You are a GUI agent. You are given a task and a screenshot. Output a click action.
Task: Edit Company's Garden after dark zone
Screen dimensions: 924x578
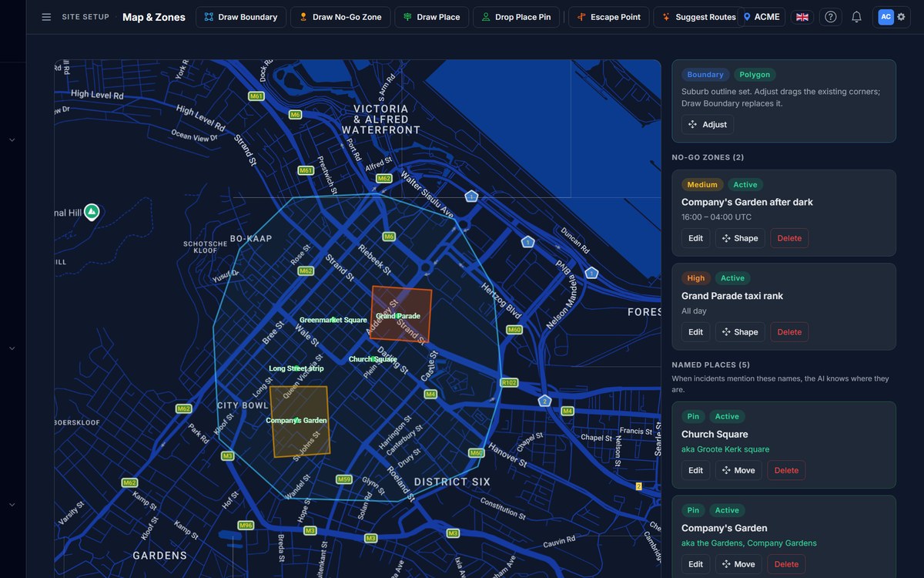695,238
